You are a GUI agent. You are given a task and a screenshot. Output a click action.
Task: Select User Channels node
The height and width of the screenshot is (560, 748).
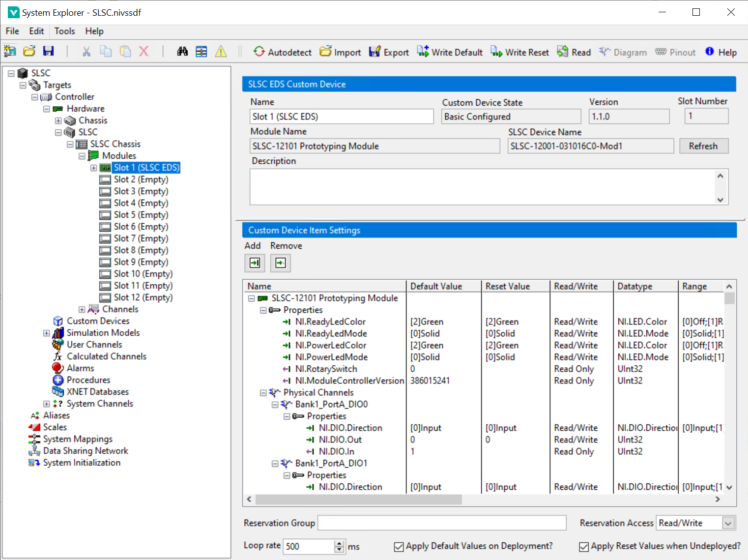[x=94, y=345]
